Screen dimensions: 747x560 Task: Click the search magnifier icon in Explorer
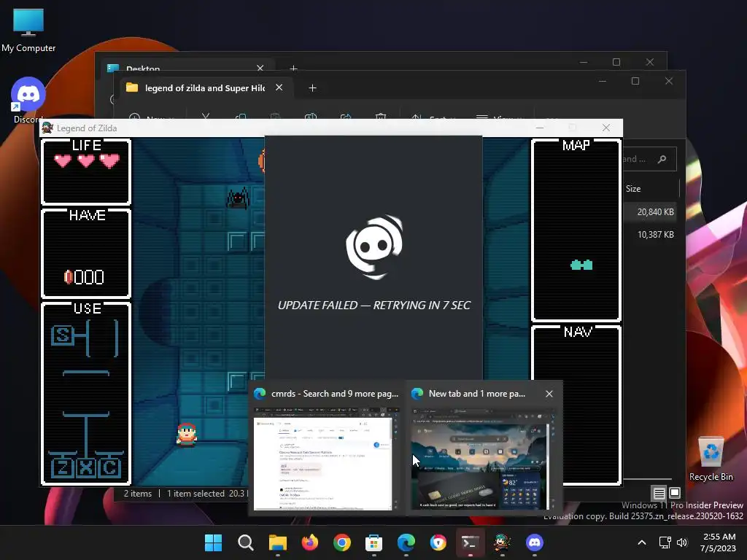point(662,159)
